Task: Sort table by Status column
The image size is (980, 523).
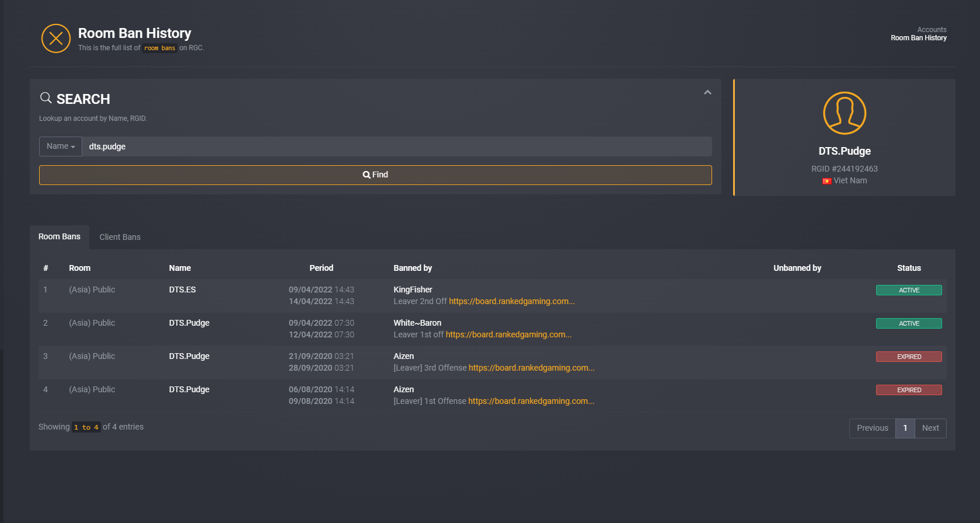Action: click(x=909, y=268)
